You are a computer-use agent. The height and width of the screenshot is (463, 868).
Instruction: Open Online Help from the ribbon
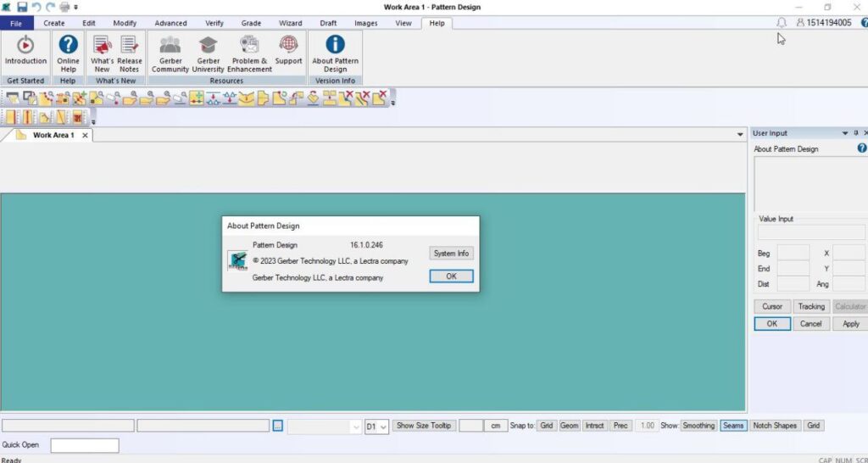[x=68, y=45]
